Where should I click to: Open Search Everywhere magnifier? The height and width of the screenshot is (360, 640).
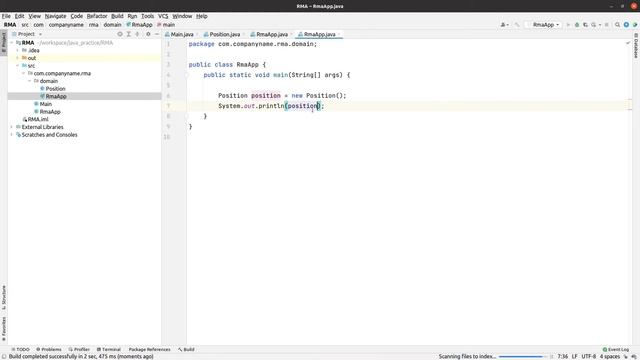pyautogui.click(x=618, y=25)
